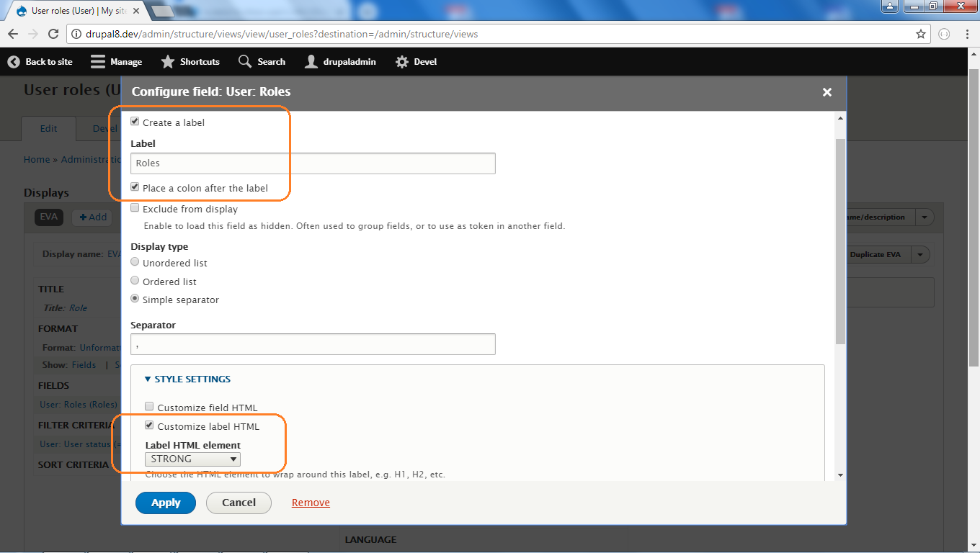This screenshot has height=553, width=980.
Task: Bookmark page with the star icon
Action: [921, 34]
